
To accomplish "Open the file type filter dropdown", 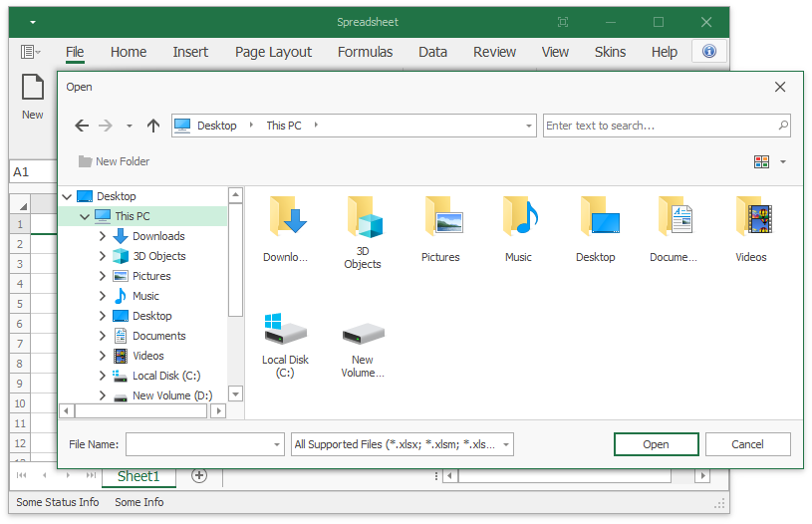I will (506, 444).
